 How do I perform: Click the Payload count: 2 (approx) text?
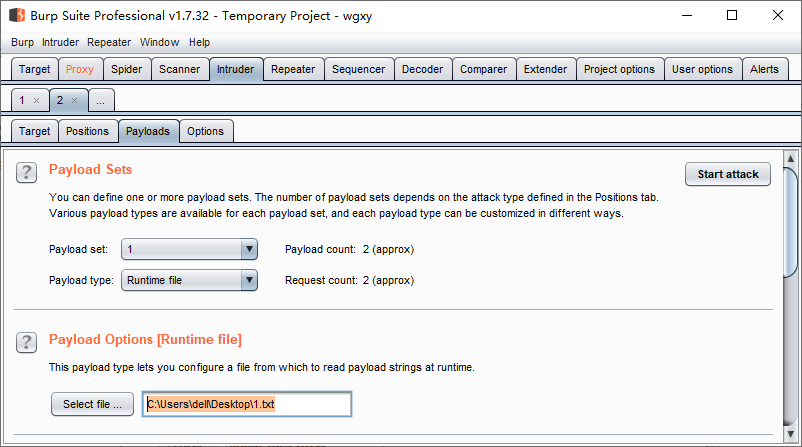[349, 249]
